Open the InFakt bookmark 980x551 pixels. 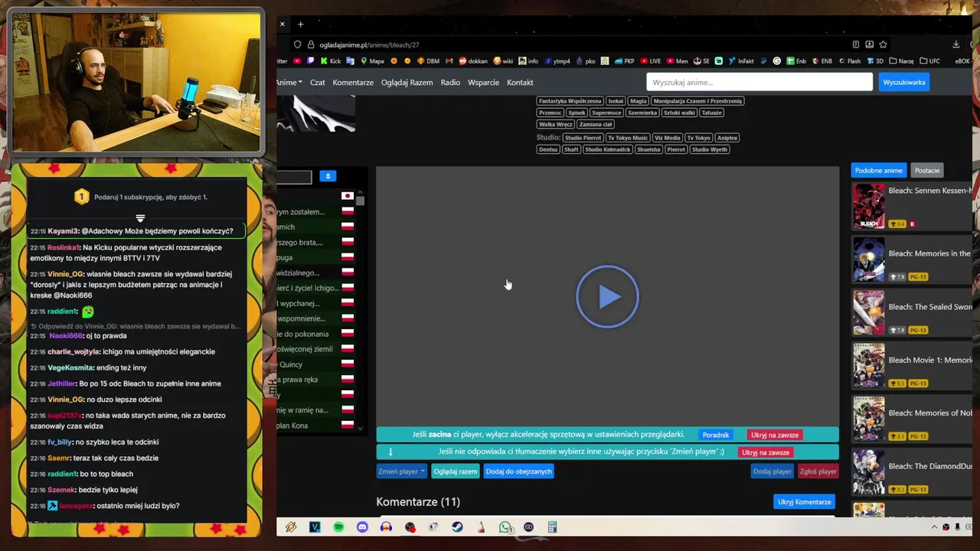741,61
